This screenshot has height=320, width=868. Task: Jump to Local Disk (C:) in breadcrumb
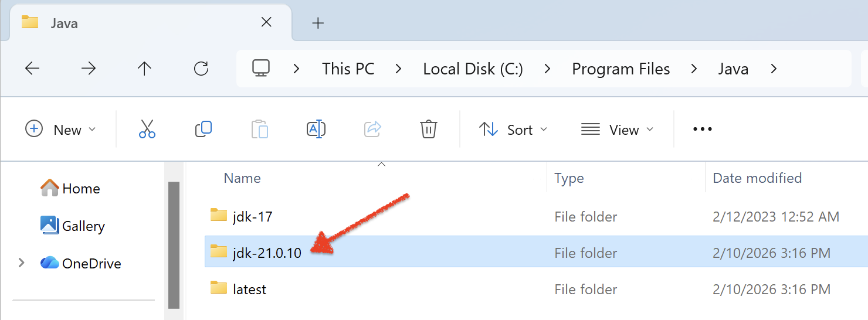tap(473, 69)
